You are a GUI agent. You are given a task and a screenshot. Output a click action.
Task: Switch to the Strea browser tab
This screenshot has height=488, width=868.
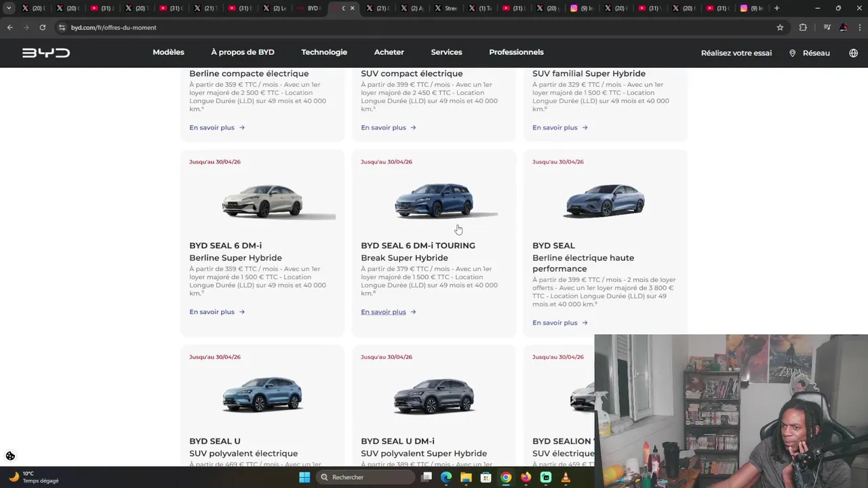pos(446,8)
